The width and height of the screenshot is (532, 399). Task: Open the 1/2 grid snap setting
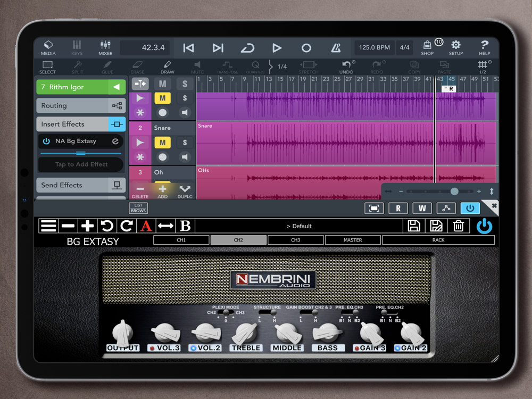483,67
